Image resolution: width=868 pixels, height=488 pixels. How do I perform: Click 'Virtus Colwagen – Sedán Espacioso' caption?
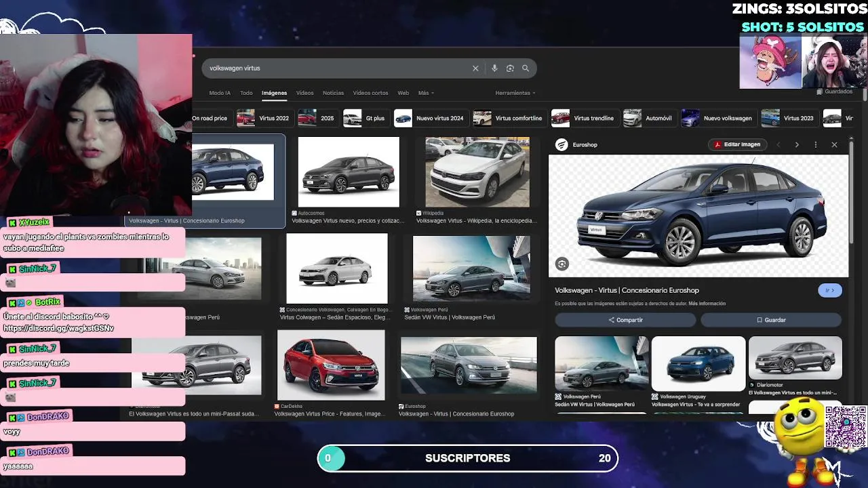(x=335, y=317)
